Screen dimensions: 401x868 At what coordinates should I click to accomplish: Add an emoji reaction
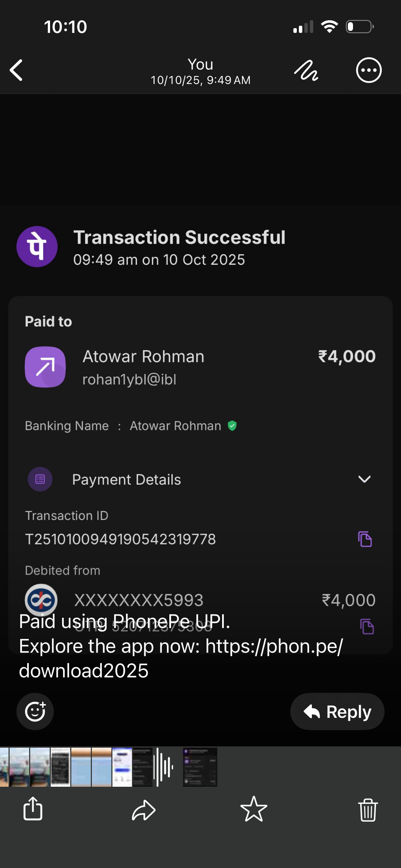tap(35, 711)
